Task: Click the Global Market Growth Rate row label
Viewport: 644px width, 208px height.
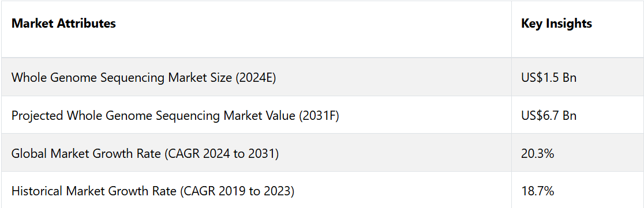Action: click(x=145, y=153)
